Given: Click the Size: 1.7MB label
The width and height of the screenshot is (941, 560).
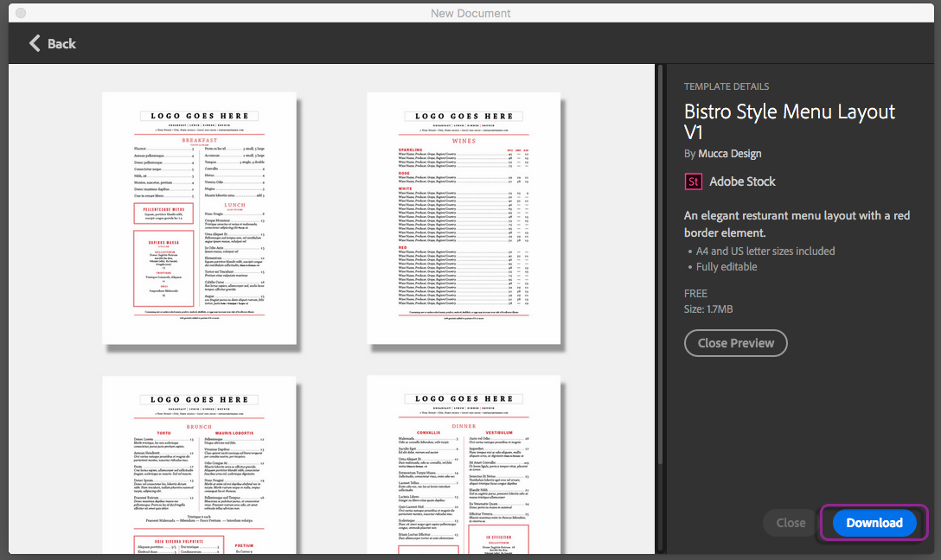Looking at the screenshot, I should coord(708,309).
